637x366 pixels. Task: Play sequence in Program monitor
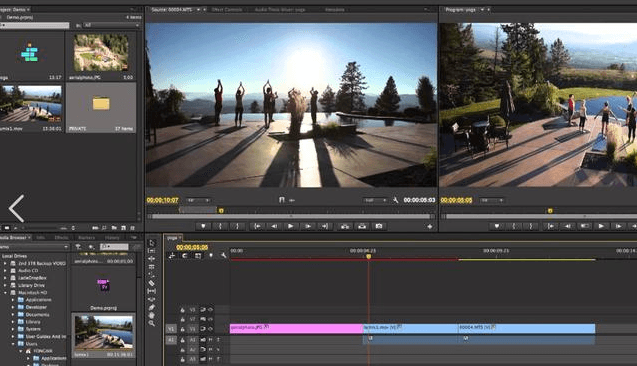601,226
